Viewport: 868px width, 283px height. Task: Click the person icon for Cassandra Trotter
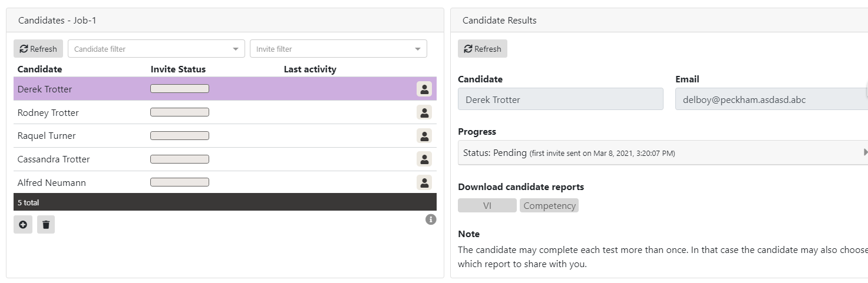pyautogui.click(x=424, y=159)
